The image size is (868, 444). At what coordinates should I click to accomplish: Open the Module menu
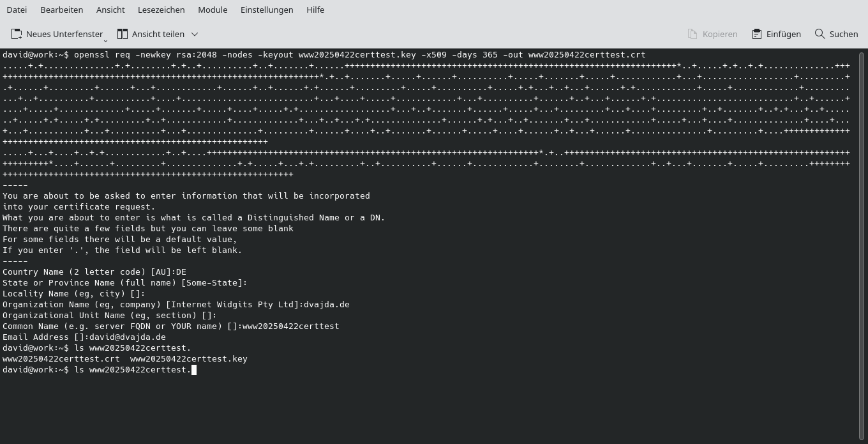[x=213, y=10]
